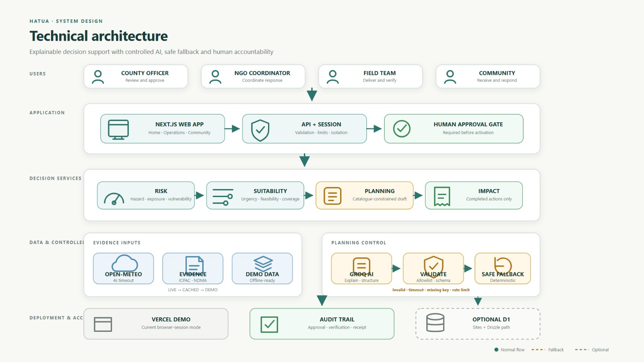Select the SUITABILITY label
The image size is (644, 362).
(270, 191)
